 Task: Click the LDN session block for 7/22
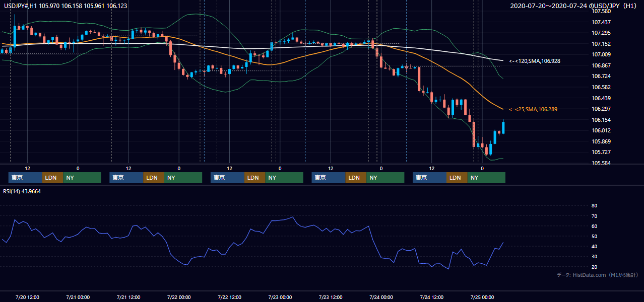[x=254, y=178]
